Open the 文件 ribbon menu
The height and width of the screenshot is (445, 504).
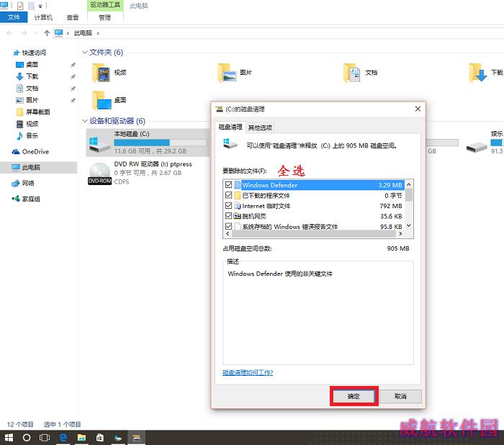(14, 17)
